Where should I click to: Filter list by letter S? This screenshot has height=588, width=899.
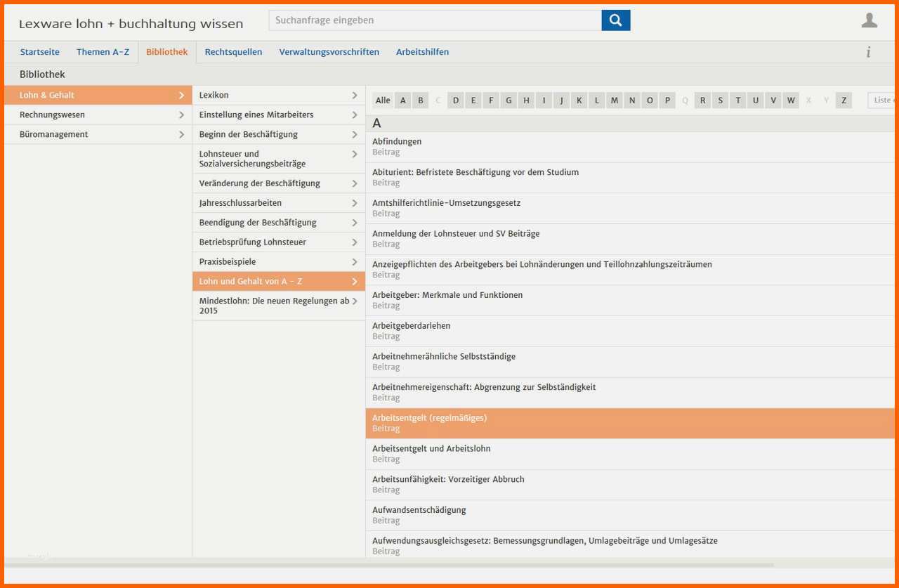click(x=720, y=100)
